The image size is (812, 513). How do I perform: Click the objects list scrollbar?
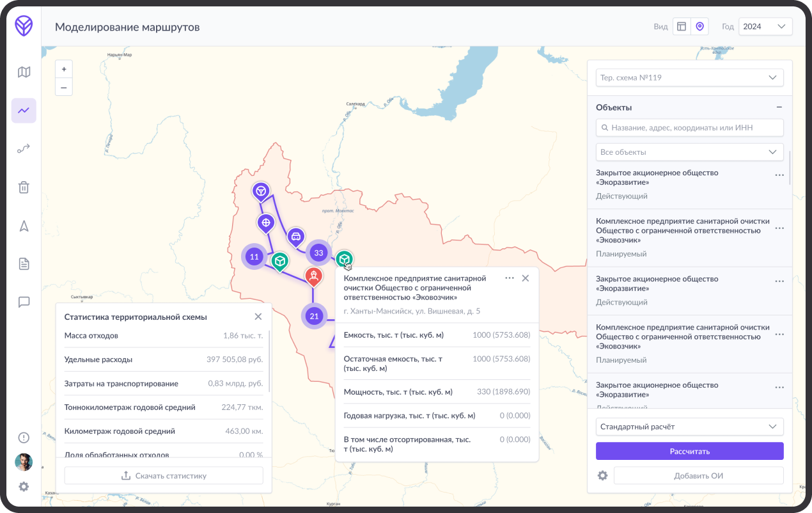coord(791,168)
